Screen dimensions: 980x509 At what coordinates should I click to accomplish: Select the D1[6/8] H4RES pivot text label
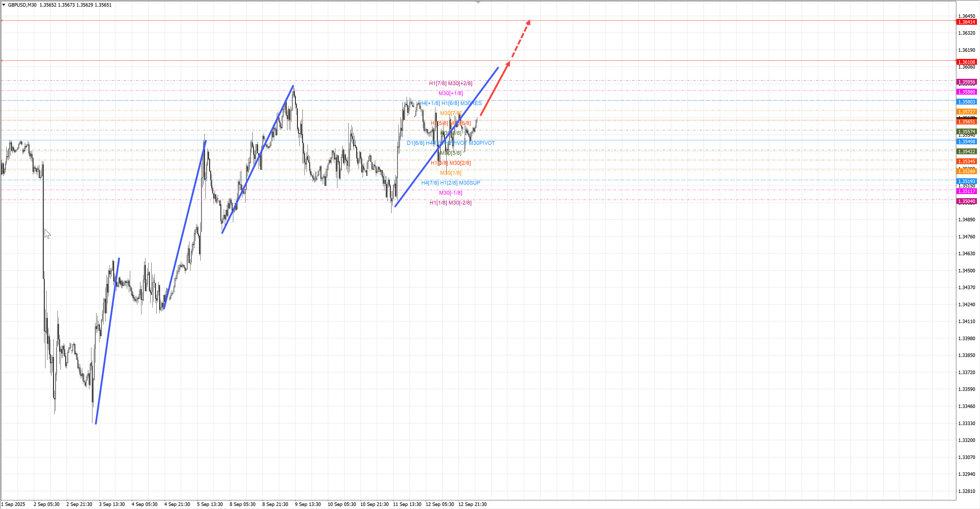450,143
